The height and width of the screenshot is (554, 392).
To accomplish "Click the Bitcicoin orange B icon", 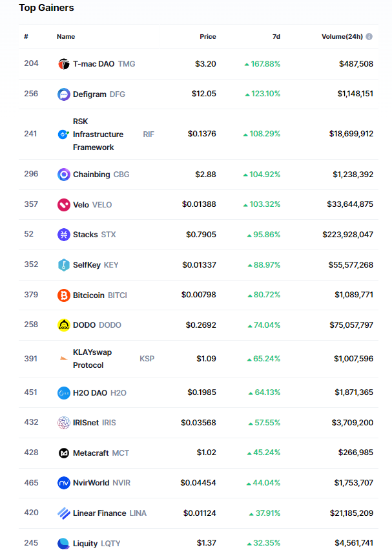I will pyautogui.click(x=63, y=295).
